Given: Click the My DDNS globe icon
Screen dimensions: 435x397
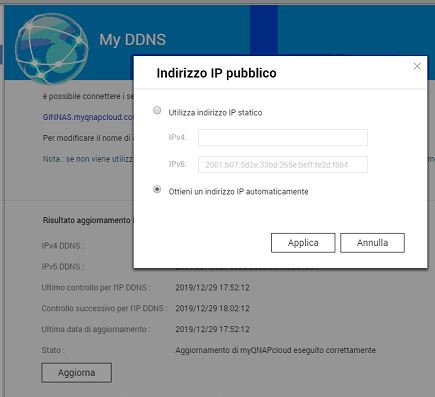Looking at the screenshot, I should point(52,48).
